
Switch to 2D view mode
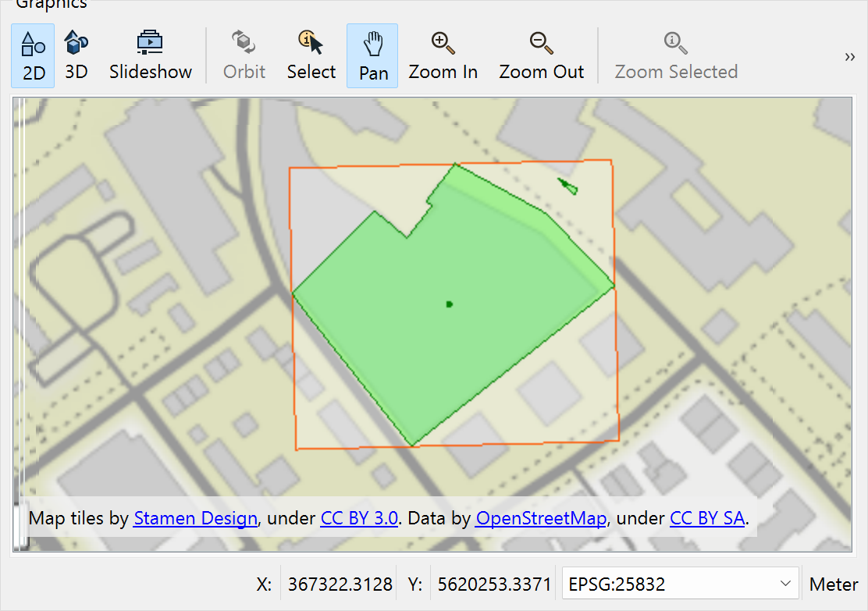33,55
